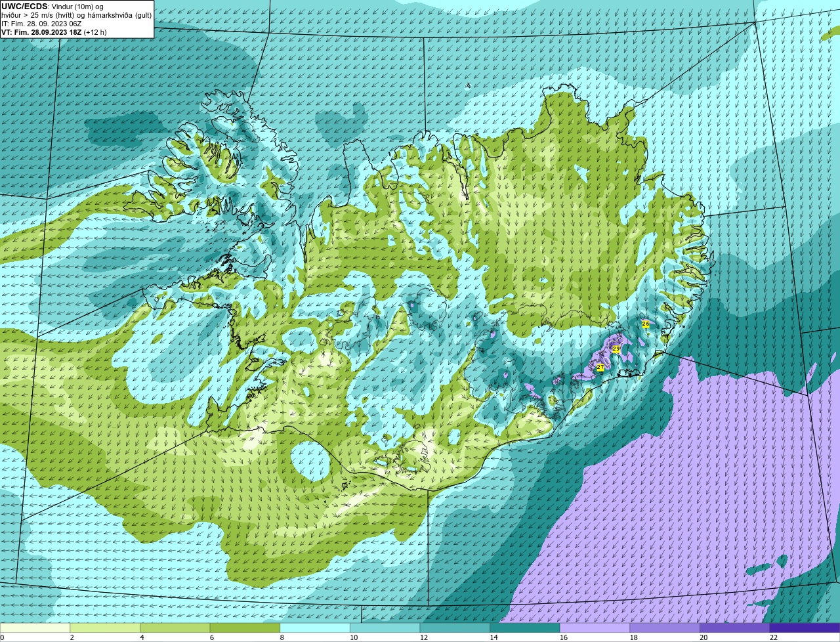
Task: Click the 'hviður > 25 m/s (hvítt)' line
Action: 38,15
